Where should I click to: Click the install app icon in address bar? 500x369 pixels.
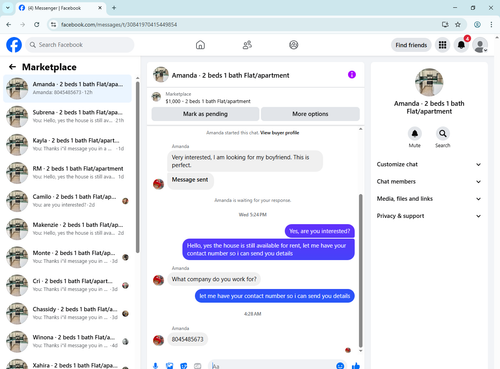click(x=445, y=24)
